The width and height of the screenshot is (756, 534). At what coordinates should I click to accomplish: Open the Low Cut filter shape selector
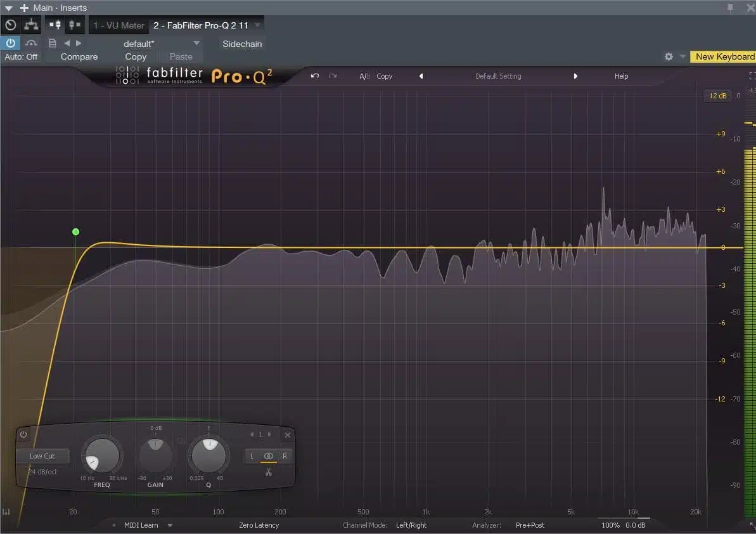tap(42, 456)
